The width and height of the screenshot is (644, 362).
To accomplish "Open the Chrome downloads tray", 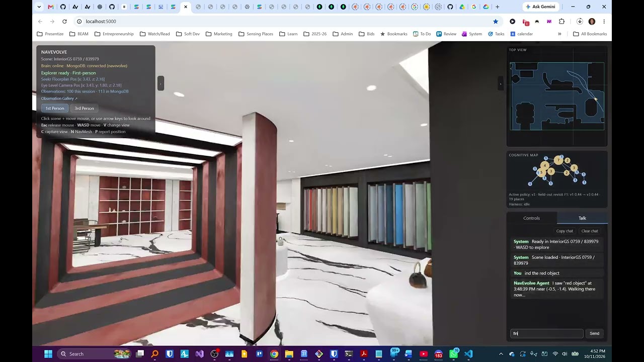I will tap(580, 22).
